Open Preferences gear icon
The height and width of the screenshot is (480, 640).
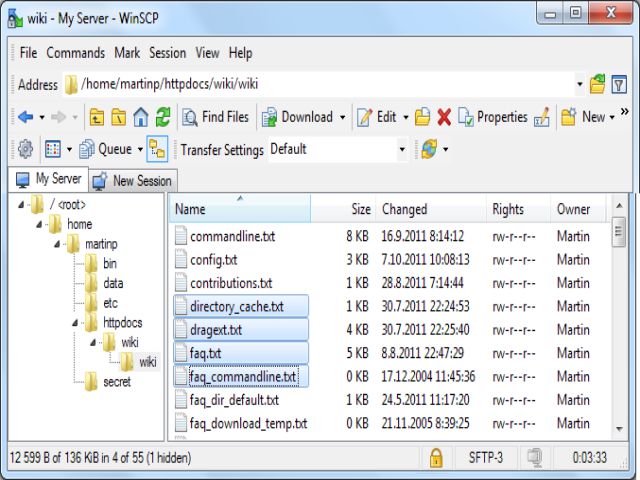pos(25,149)
